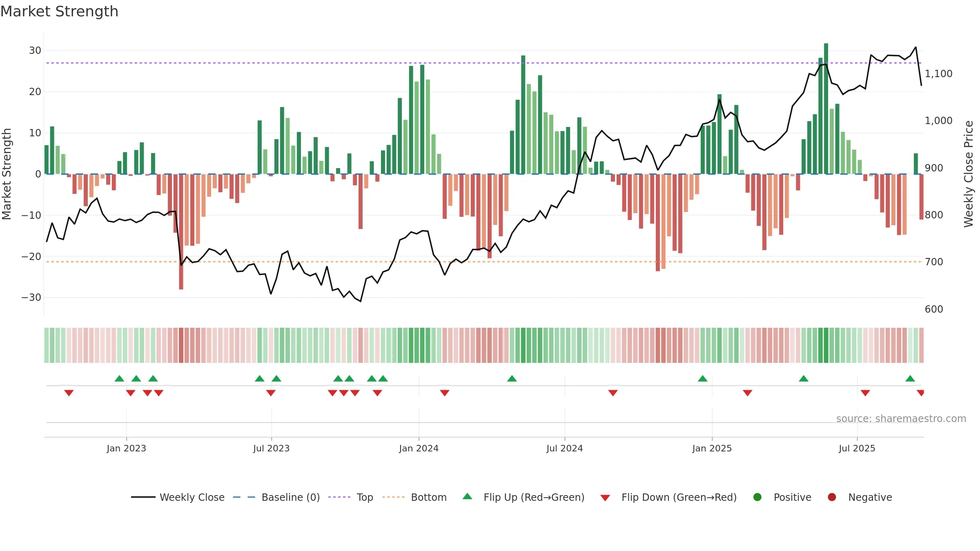Click the tallest green bar near June 2025
Screen dimensions: 980x551
826,109
